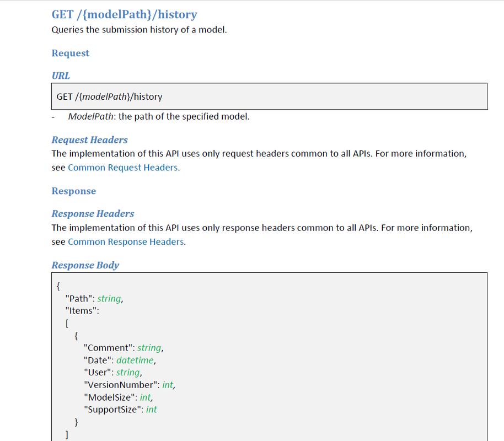This screenshot has width=504, height=441.
Task: Open the Common Request Headers link
Action: (x=123, y=168)
